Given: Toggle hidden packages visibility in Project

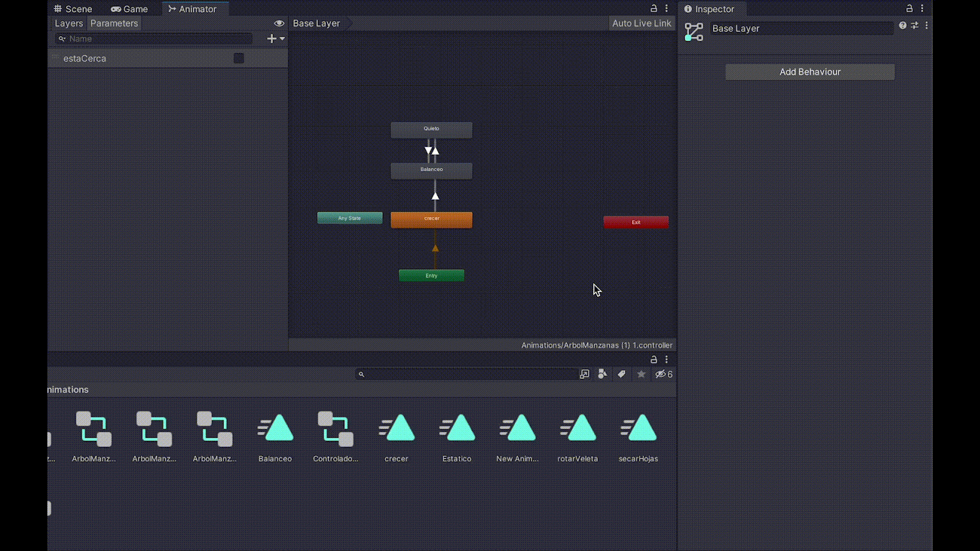Looking at the screenshot, I should point(664,374).
